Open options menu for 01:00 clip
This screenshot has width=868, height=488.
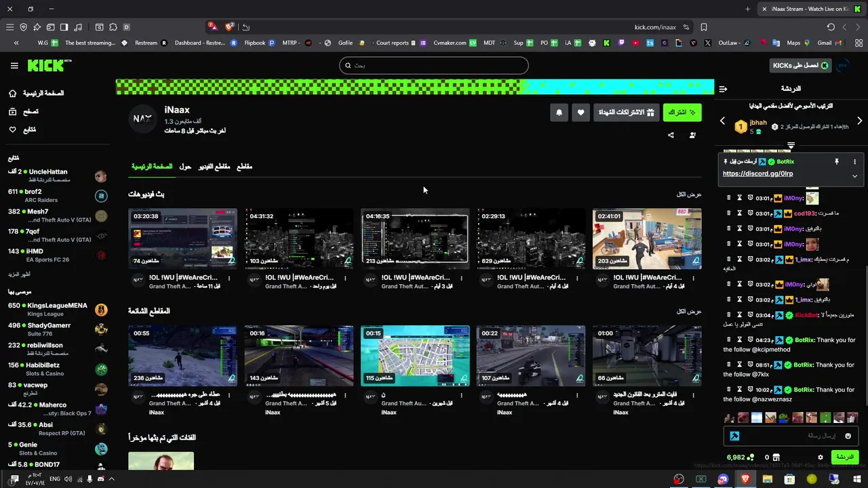[694, 395]
